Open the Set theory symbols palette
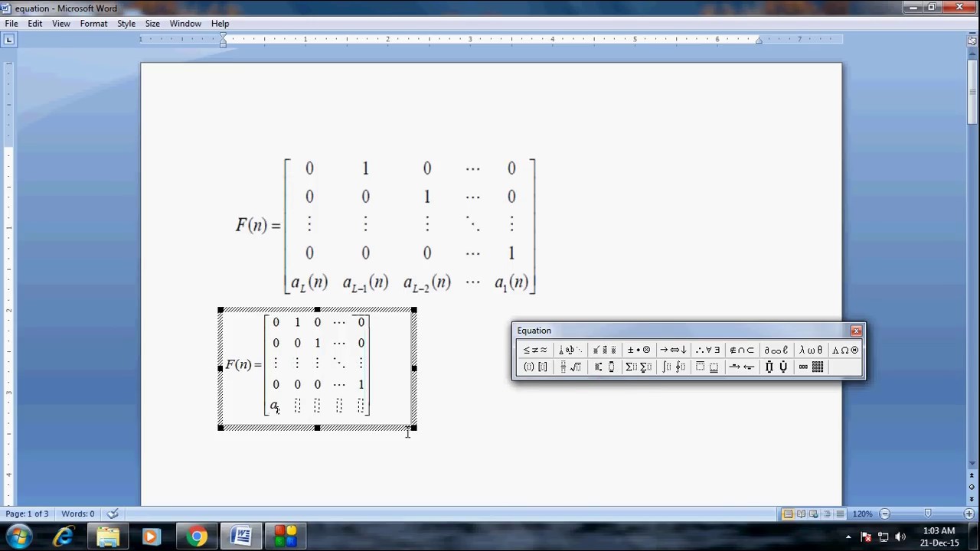980x551 pixels. 742,350
